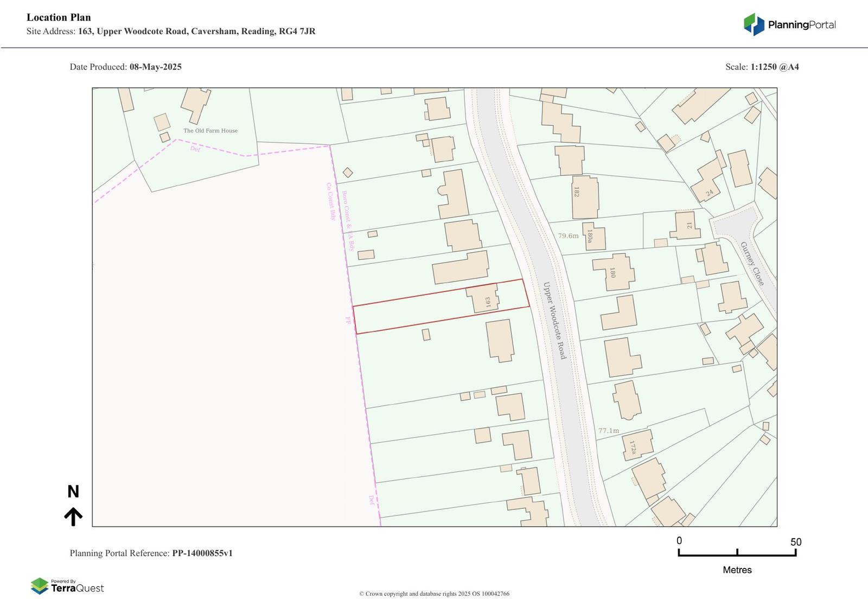Click the site address text in header

171,31
